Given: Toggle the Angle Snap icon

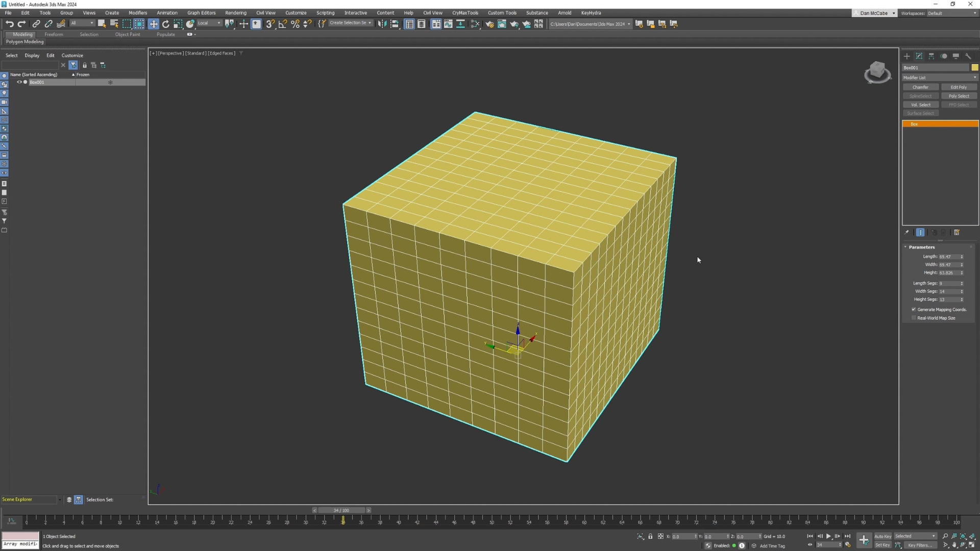Looking at the screenshot, I should coord(283,24).
